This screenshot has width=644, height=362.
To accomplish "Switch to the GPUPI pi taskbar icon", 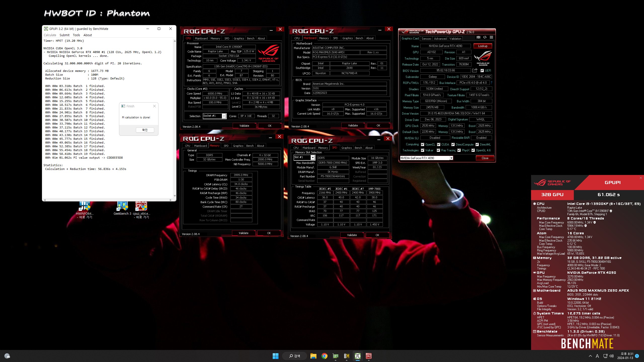I will pos(358,356).
